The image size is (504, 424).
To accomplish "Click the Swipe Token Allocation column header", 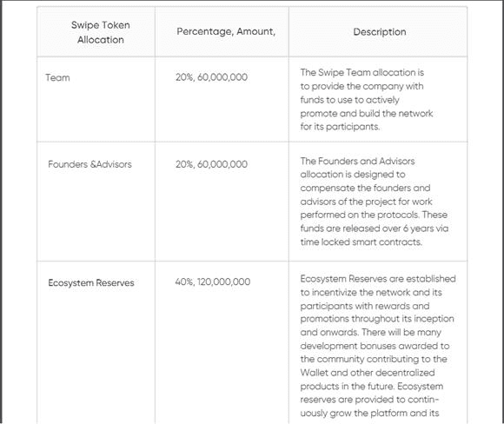I will [100, 32].
